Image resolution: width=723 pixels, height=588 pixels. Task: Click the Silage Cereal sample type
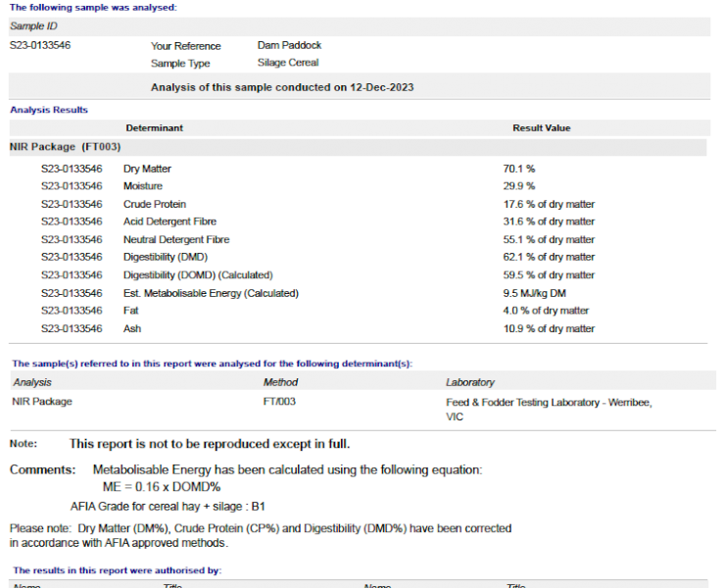tap(288, 63)
